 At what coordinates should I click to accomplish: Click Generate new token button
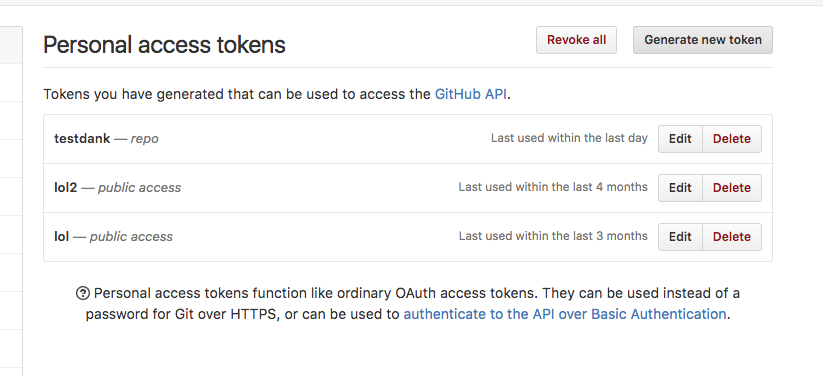703,40
